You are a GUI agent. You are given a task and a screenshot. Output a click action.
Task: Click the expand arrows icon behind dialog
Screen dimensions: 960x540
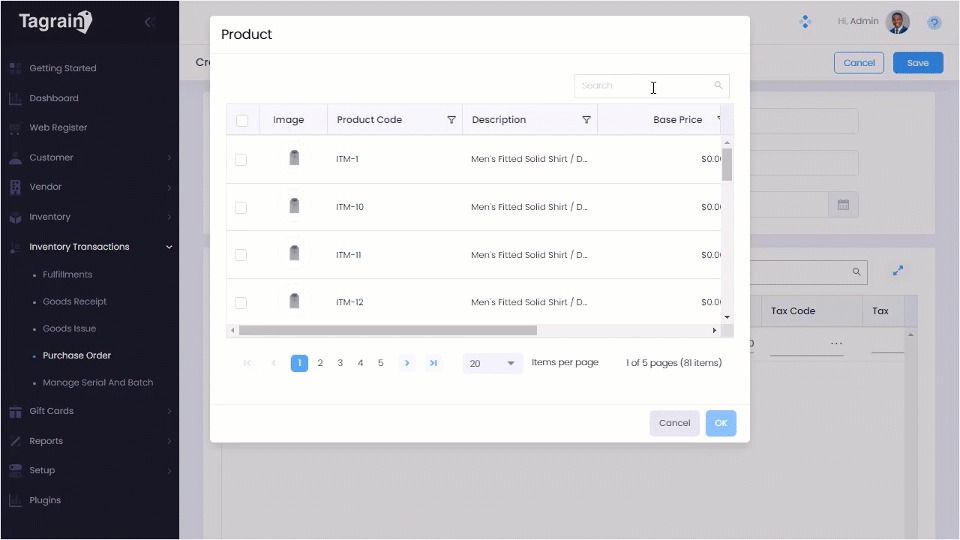897,271
